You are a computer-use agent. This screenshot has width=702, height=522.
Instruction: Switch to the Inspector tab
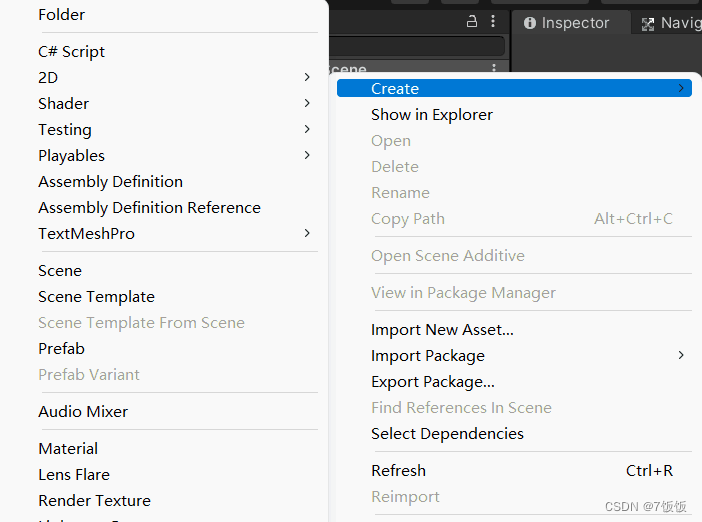pos(571,22)
